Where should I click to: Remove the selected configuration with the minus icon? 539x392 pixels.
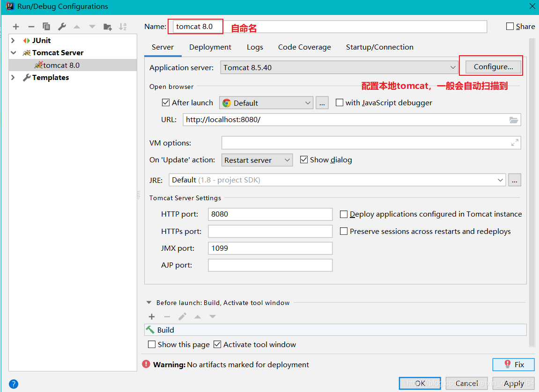[31, 27]
